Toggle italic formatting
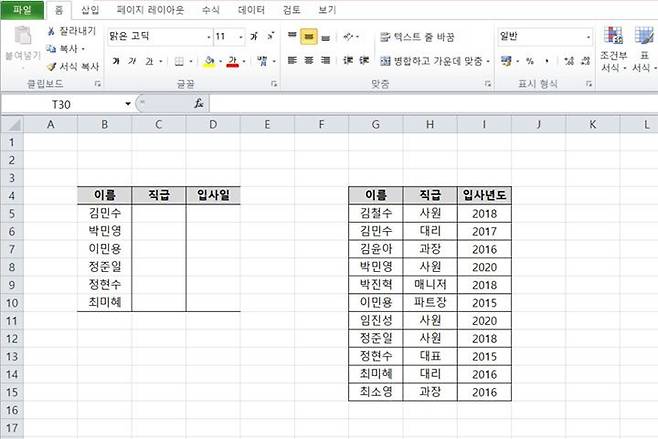This screenshot has height=439, width=658. point(133,61)
